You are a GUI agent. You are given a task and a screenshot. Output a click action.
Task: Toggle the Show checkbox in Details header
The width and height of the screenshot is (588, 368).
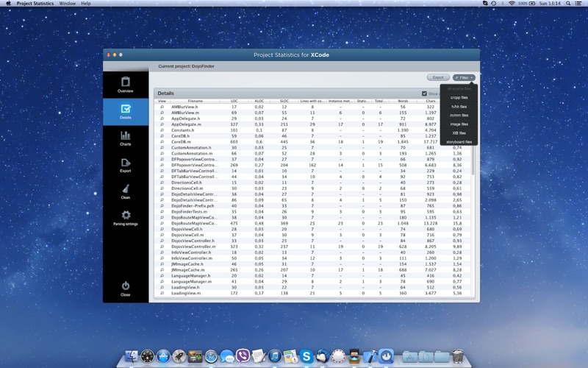[424, 93]
